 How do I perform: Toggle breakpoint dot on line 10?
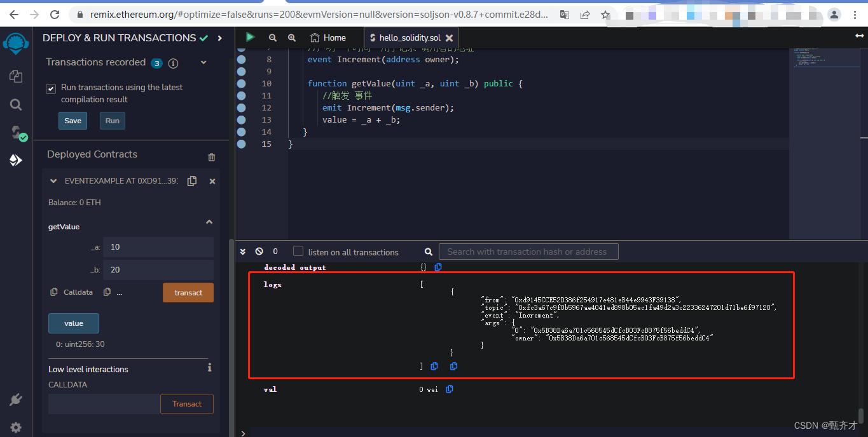tap(241, 83)
